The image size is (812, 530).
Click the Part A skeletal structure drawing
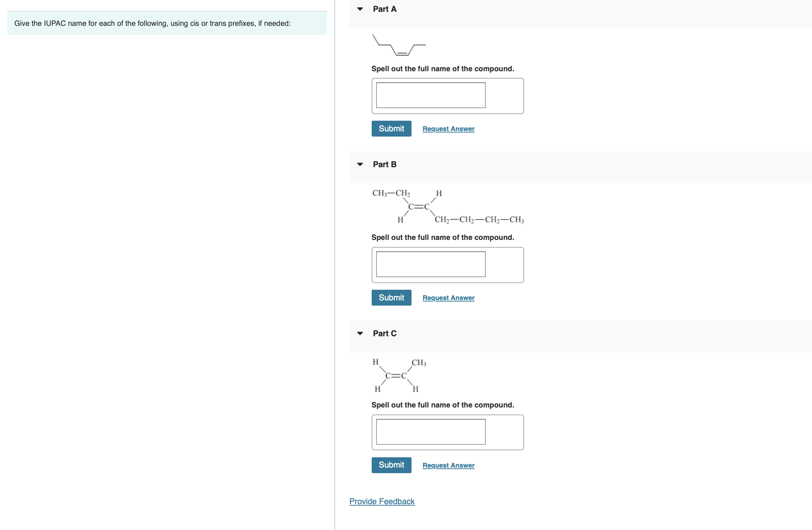[x=399, y=46]
